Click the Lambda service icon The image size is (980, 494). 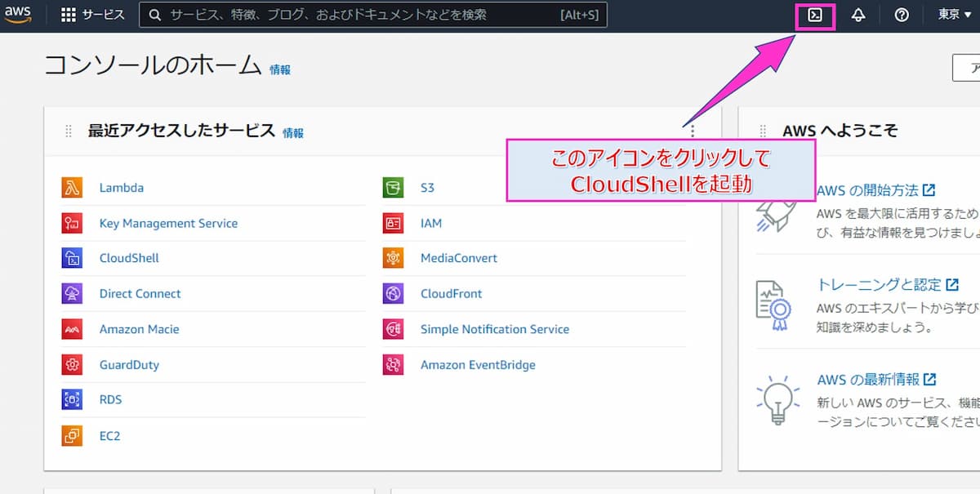click(72, 188)
